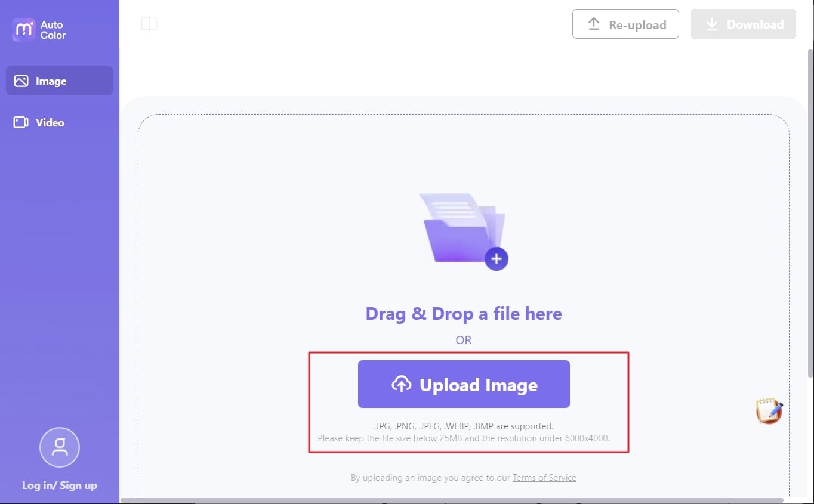Click the download arrow icon in Download button
This screenshot has width=814, height=504.
coord(711,24)
